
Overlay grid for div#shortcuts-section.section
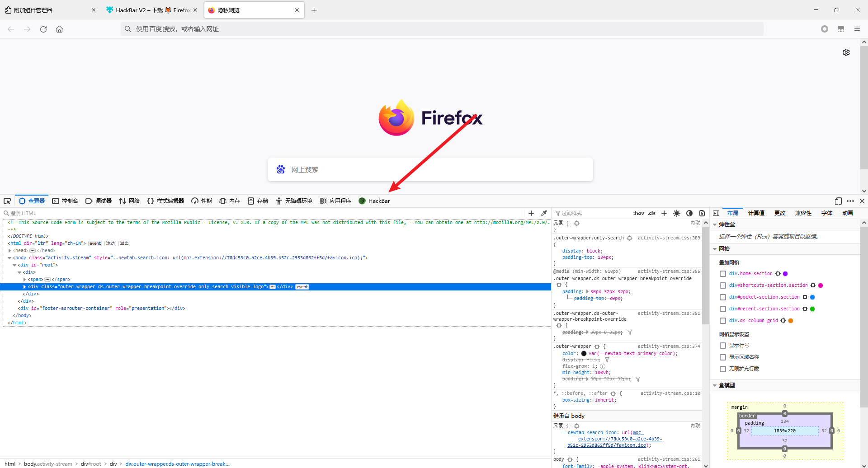tap(723, 285)
